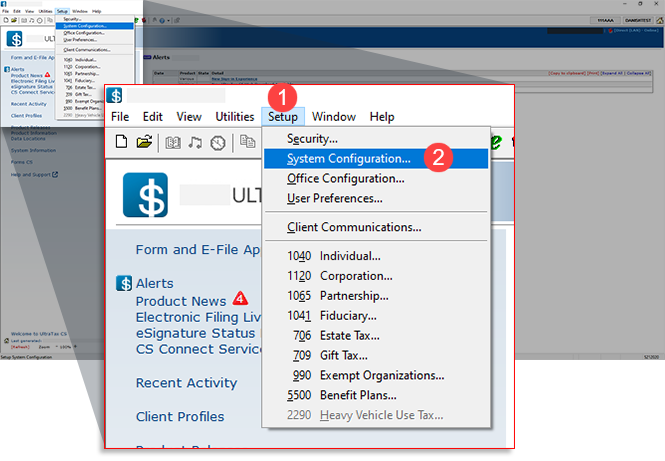
Task: Click DANISHTEST button in background toolbar
Action: (x=638, y=20)
